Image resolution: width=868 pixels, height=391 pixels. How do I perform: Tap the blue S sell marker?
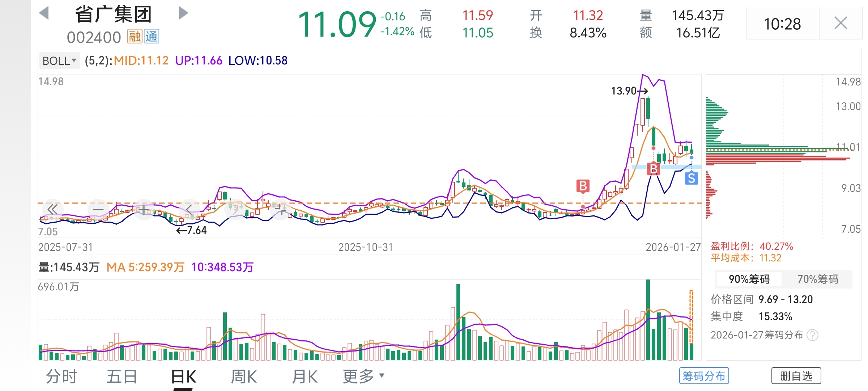[691, 178]
